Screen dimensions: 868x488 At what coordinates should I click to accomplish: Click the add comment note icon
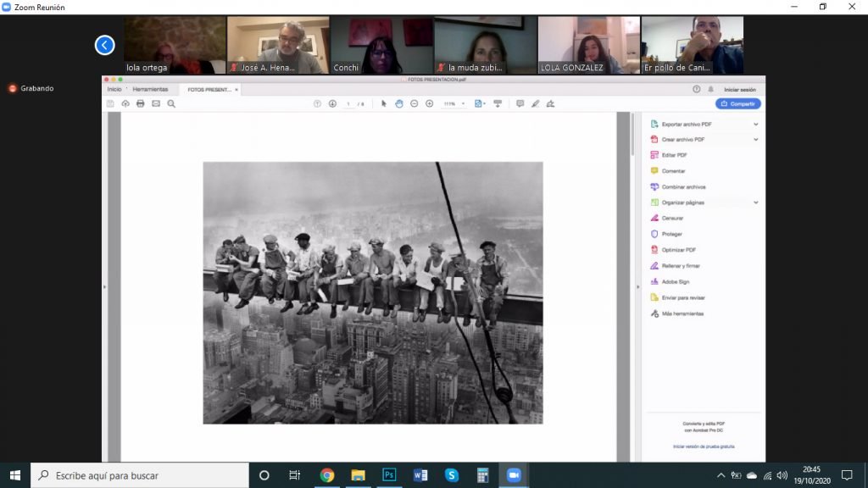tap(520, 103)
